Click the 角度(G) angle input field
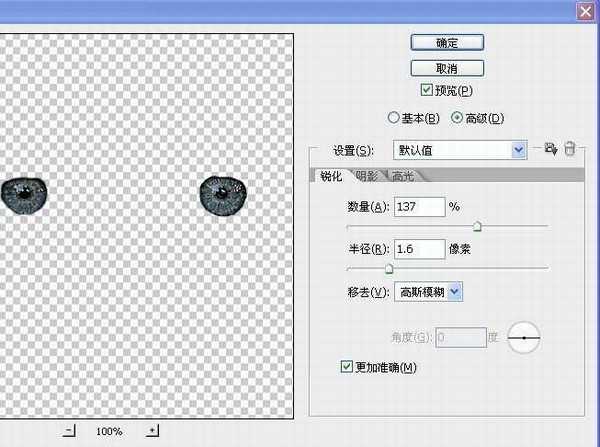 461,338
